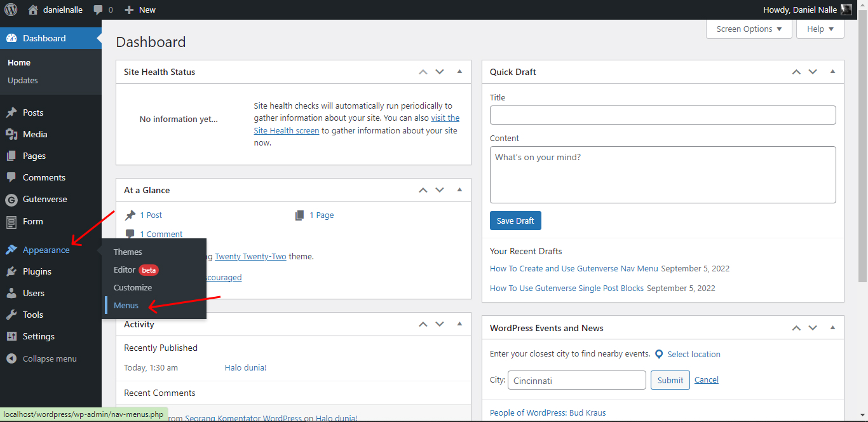Click the Gutenverse icon in sidebar
This screenshot has height=422, width=868.
[11, 200]
